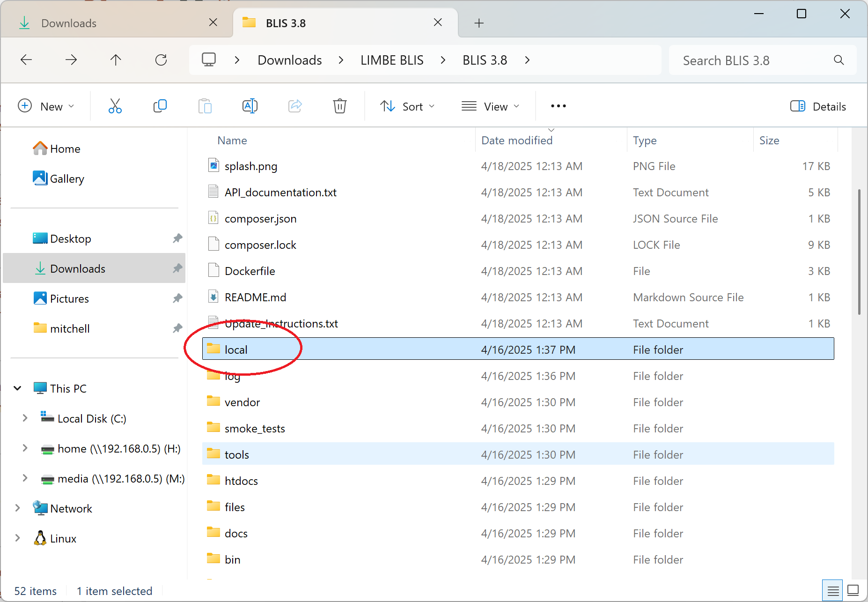Select API_documentation.txt file

point(518,192)
